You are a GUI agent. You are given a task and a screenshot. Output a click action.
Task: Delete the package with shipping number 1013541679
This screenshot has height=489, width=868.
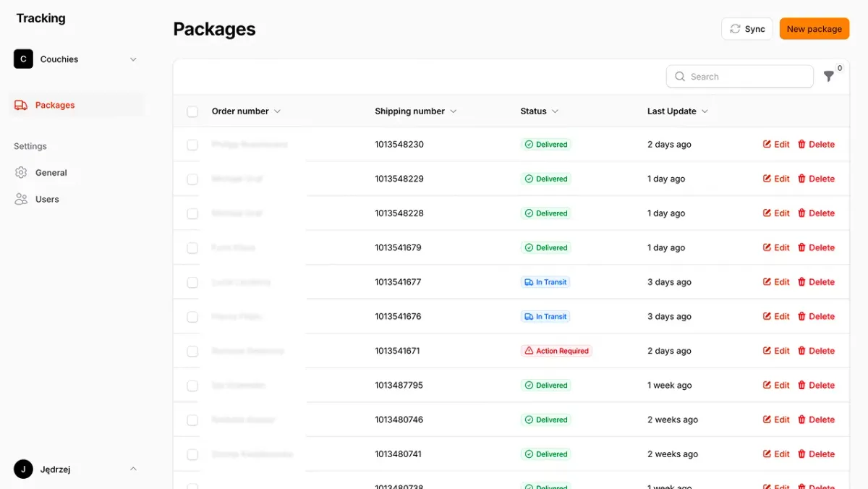pos(816,247)
